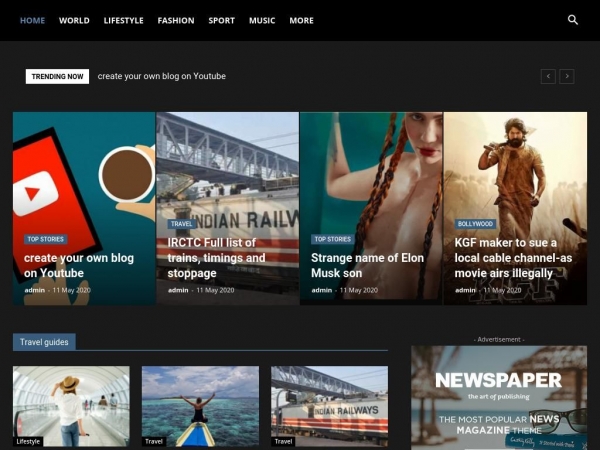Open the MUSIC menu item
The image size is (600, 450).
tap(262, 21)
